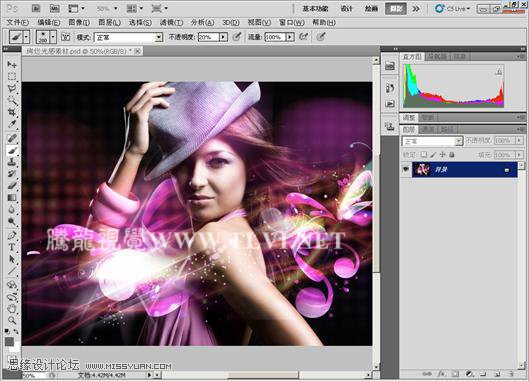This screenshot has height=381, width=529.
Task: Toggle tablet pressure for opacity
Action: click(237, 36)
